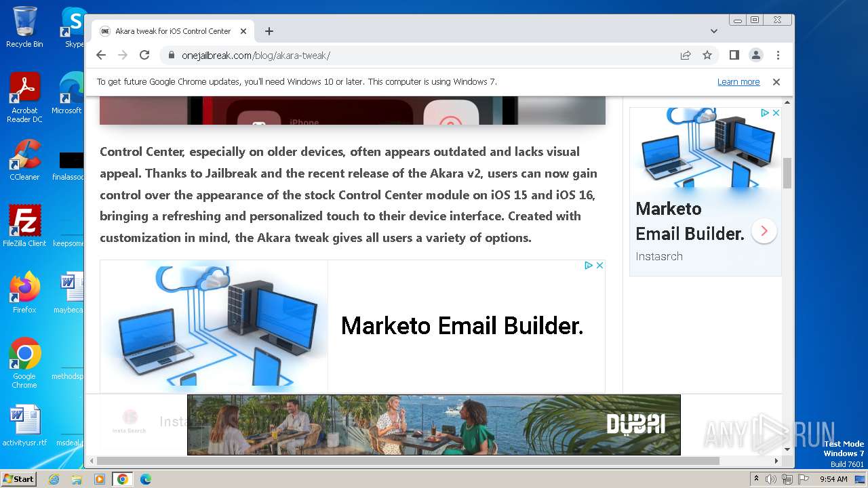Launch CCleaner from desktop
The width and height of the screenshot is (868, 488).
coord(25,160)
